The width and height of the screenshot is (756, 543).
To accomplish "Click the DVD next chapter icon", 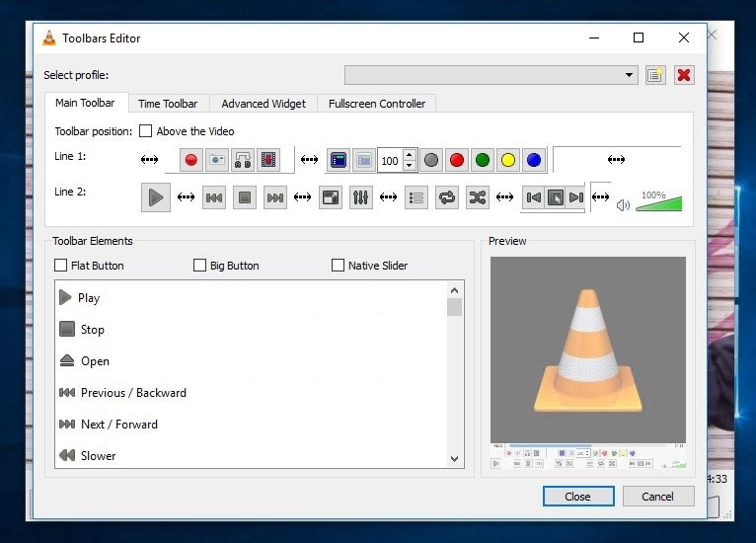I will click(x=575, y=197).
